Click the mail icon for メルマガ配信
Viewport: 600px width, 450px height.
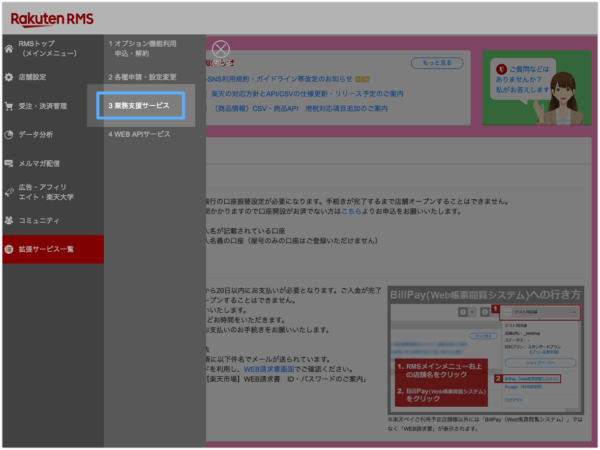(9, 163)
